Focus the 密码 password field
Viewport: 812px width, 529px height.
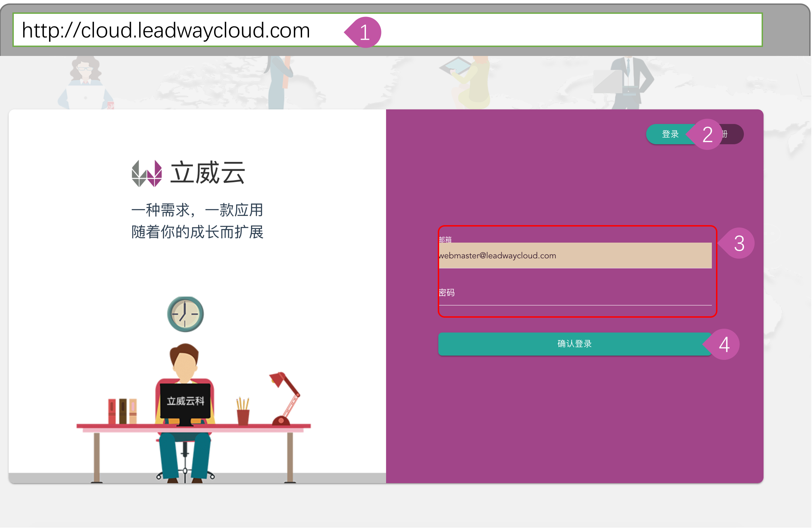point(575,293)
